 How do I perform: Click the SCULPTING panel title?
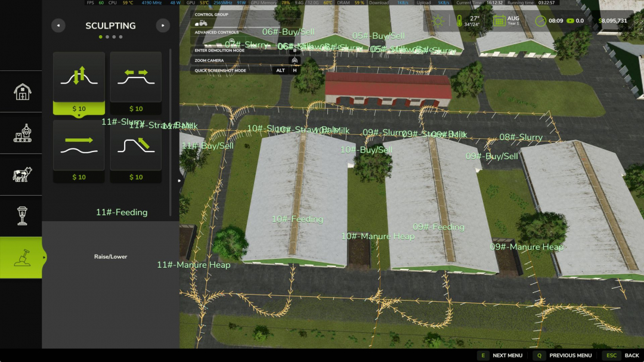click(x=110, y=26)
